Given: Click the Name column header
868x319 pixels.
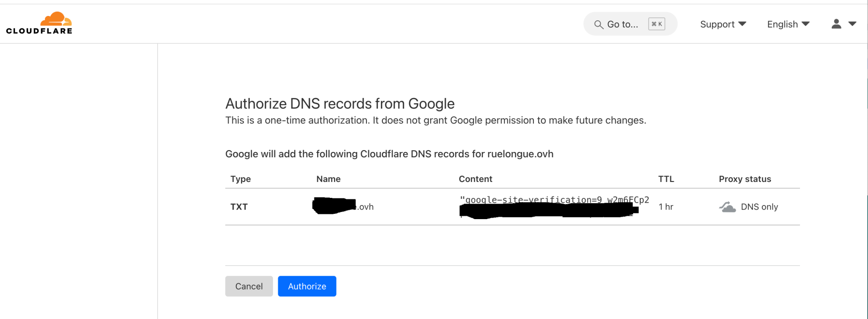Looking at the screenshot, I should 328,179.
